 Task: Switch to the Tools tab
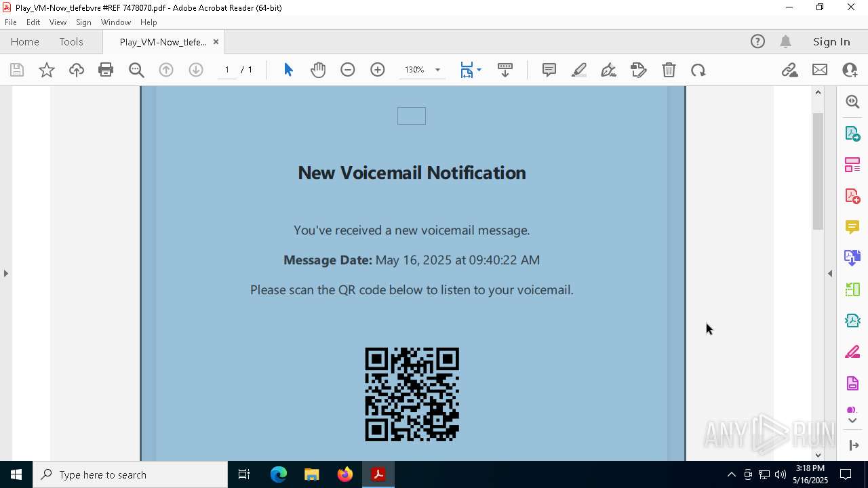coord(71,41)
